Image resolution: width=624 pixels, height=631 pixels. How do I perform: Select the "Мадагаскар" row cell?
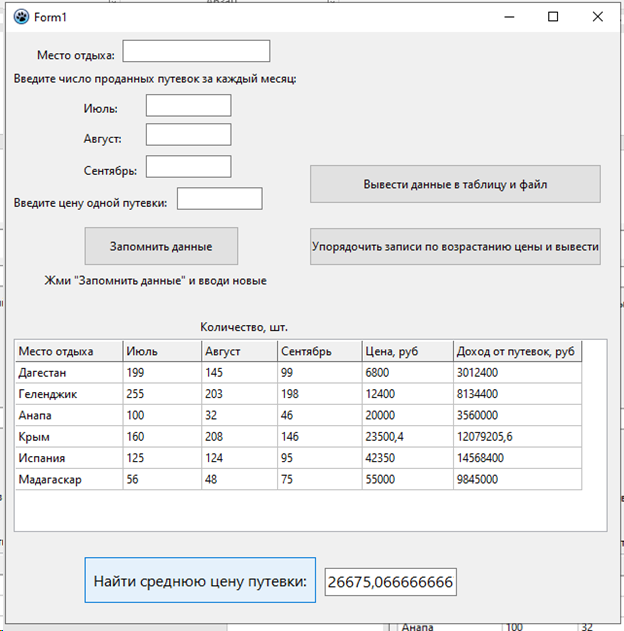[68, 479]
